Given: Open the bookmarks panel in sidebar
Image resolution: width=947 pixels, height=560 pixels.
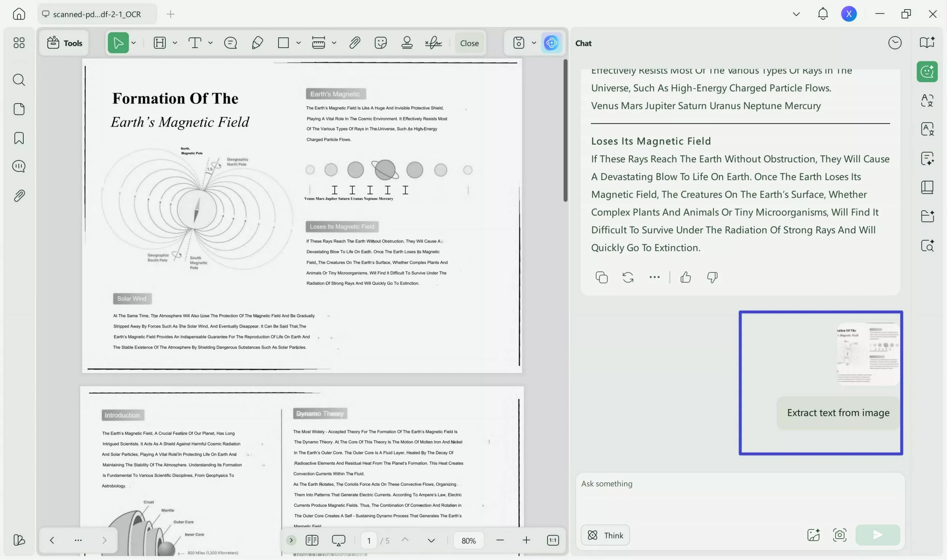Looking at the screenshot, I should click(19, 138).
